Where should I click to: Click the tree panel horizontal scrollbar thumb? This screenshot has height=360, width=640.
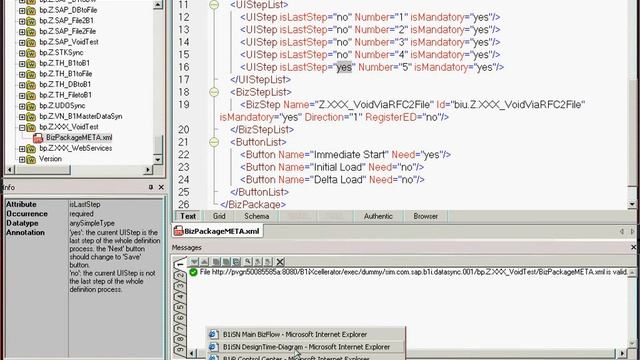tap(42, 169)
